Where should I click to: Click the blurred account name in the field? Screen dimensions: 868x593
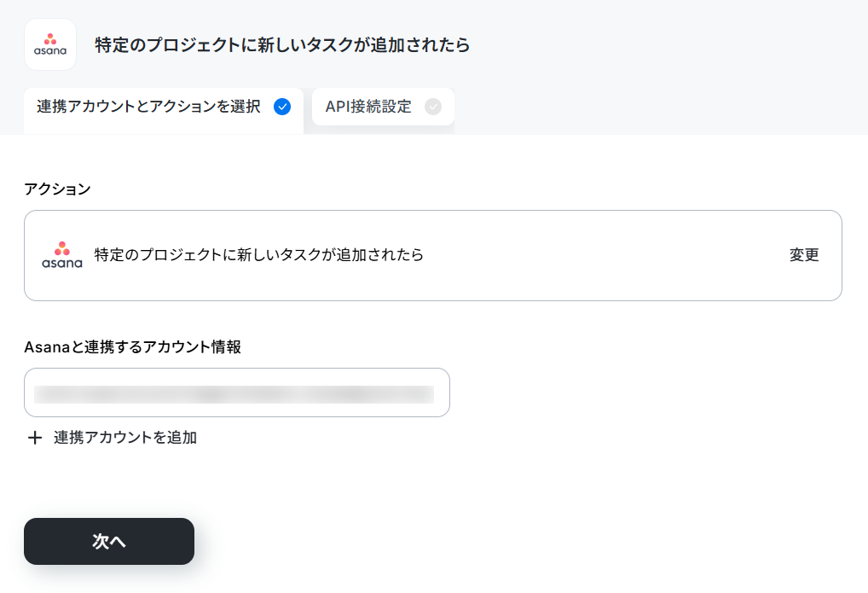pos(234,394)
